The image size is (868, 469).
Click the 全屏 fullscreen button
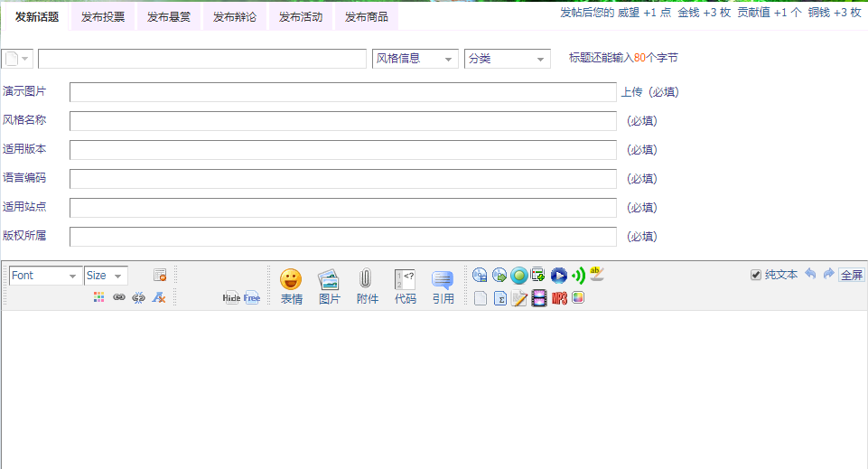point(852,275)
